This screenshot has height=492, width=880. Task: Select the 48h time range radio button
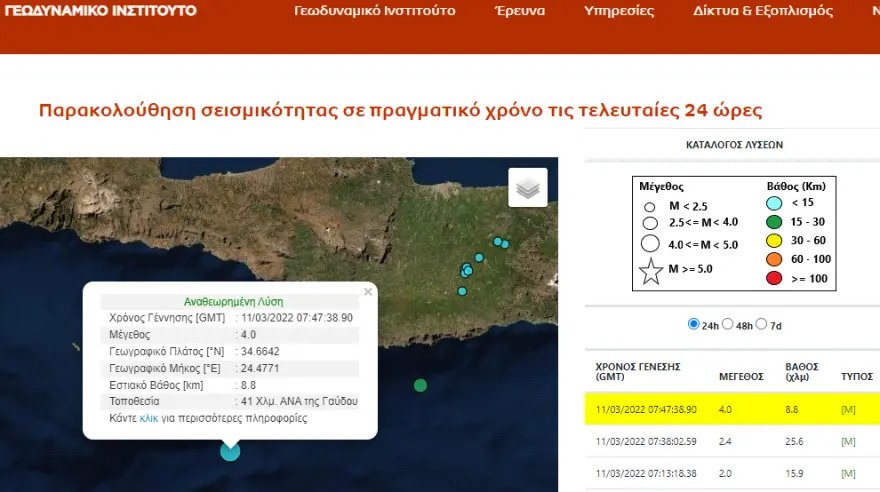point(728,324)
